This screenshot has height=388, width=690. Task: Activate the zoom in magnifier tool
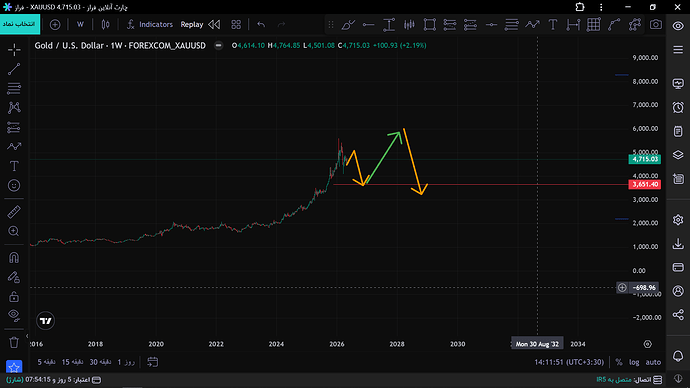tap(14, 231)
